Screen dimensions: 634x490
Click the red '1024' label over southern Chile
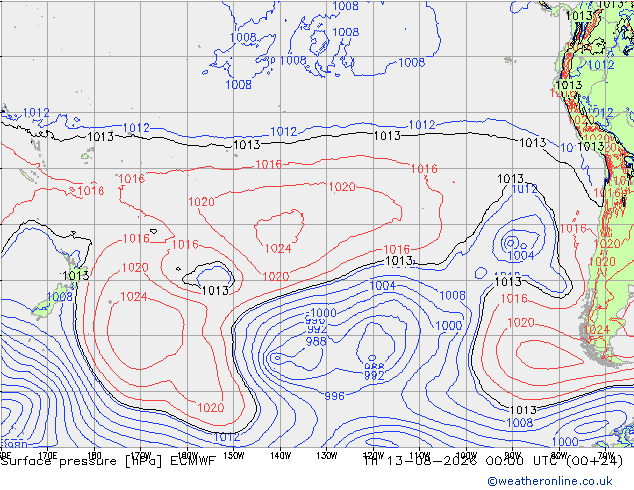pos(596,329)
